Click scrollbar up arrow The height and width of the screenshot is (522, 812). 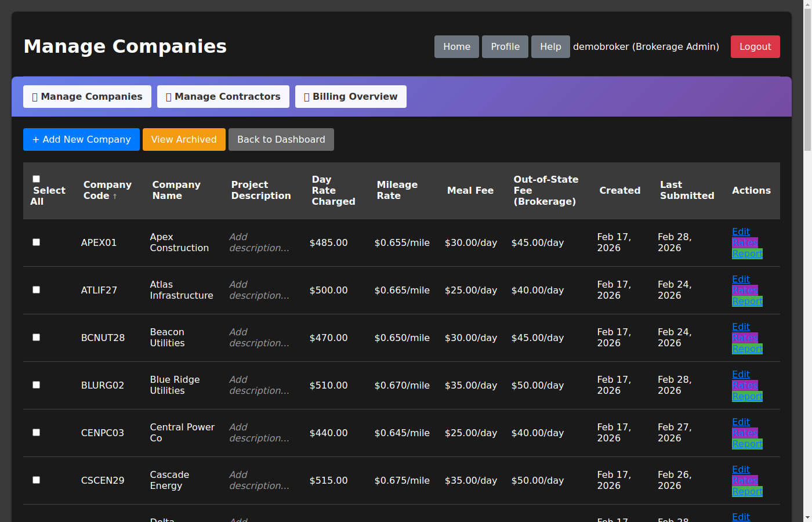(807, 5)
